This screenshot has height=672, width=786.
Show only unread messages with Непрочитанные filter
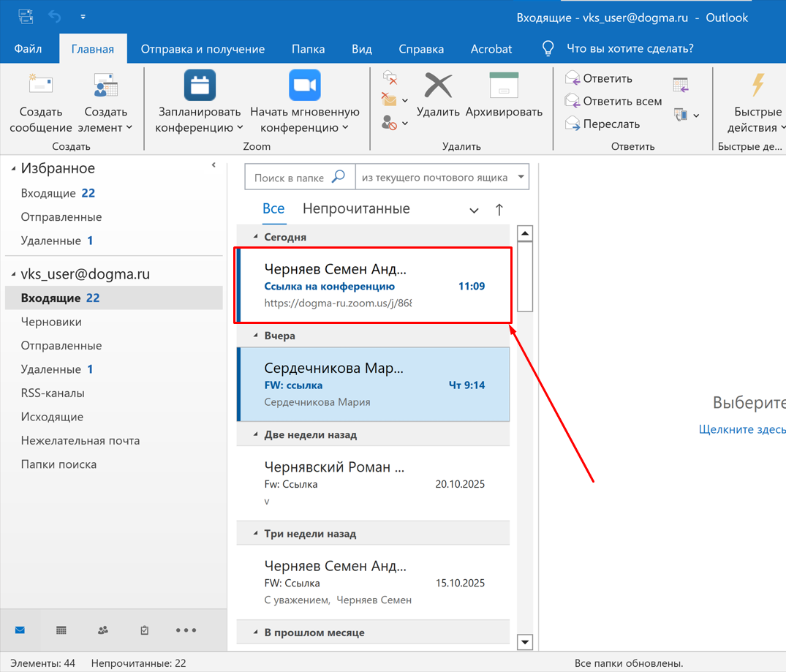coord(356,209)
